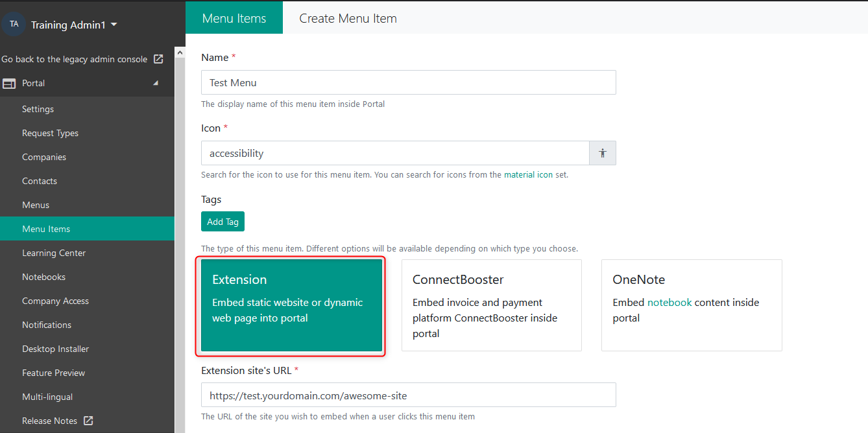Select the Menu Items sidebar entry

(x=87, y=229)
